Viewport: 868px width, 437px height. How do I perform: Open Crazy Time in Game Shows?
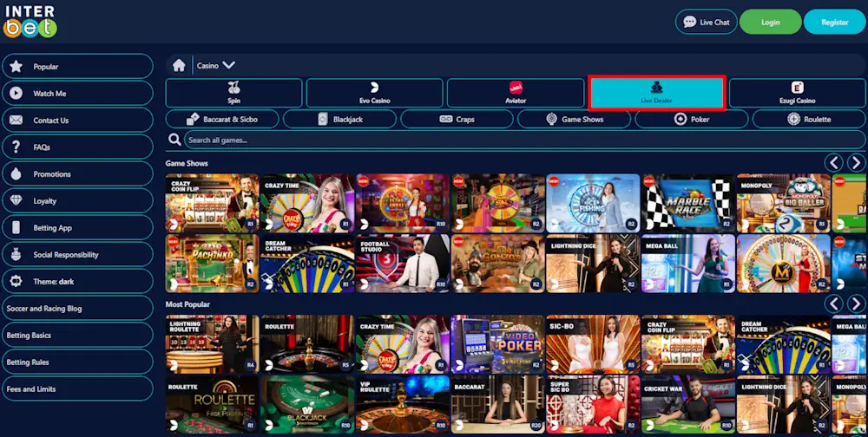point(307,203)
